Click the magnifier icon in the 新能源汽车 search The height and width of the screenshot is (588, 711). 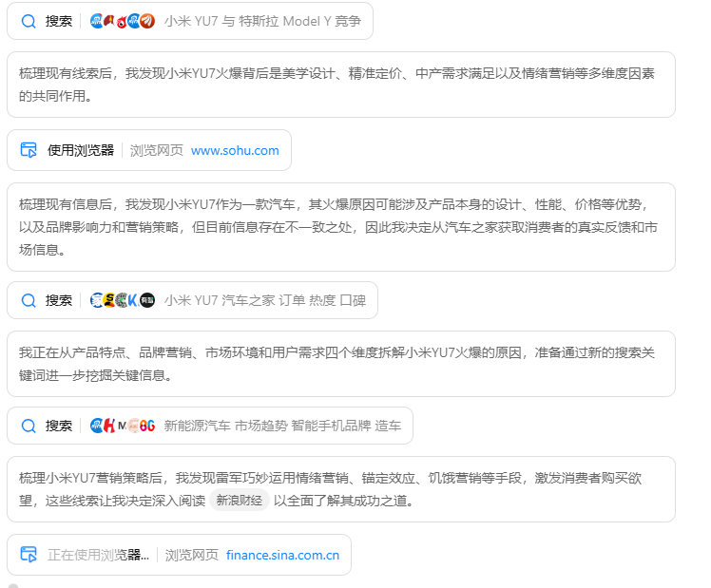(x=29, y=426)
